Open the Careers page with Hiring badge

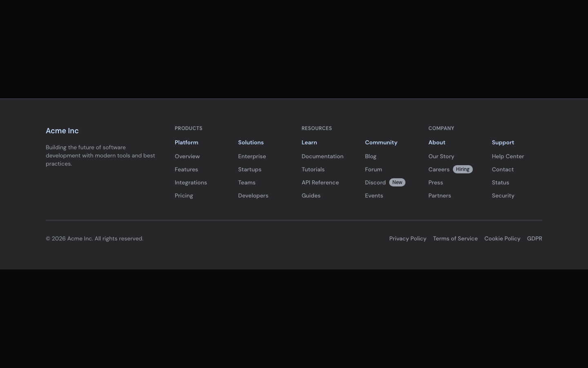[x=439, y=169]
